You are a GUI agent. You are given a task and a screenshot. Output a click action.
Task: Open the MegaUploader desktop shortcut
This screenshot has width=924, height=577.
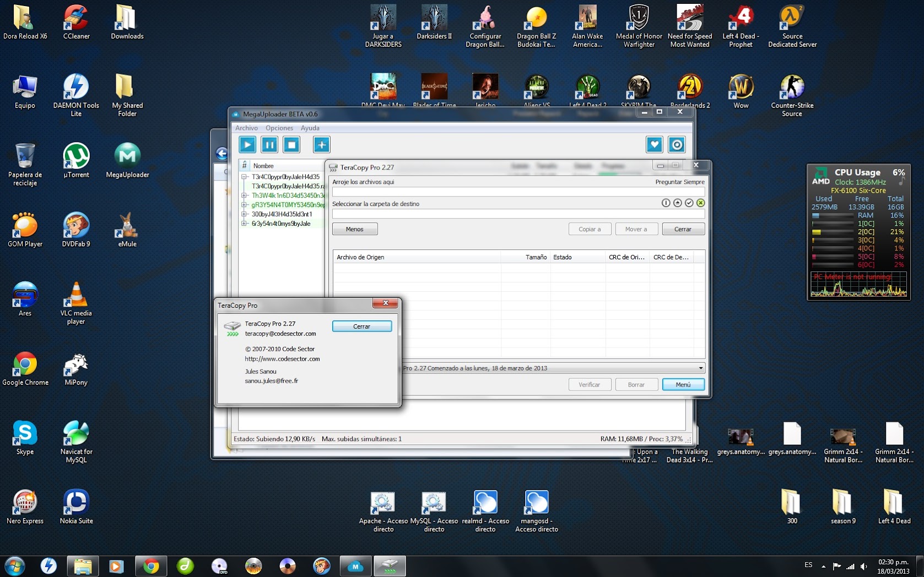click(x=127, y=161)
